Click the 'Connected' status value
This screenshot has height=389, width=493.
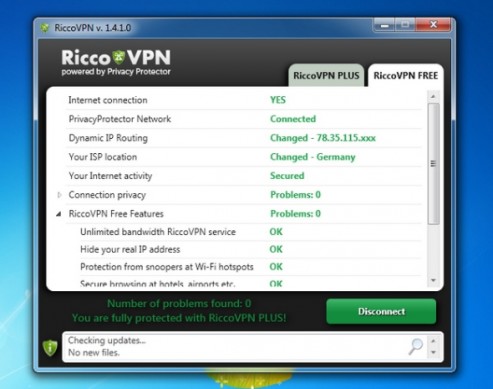(293, 119)
